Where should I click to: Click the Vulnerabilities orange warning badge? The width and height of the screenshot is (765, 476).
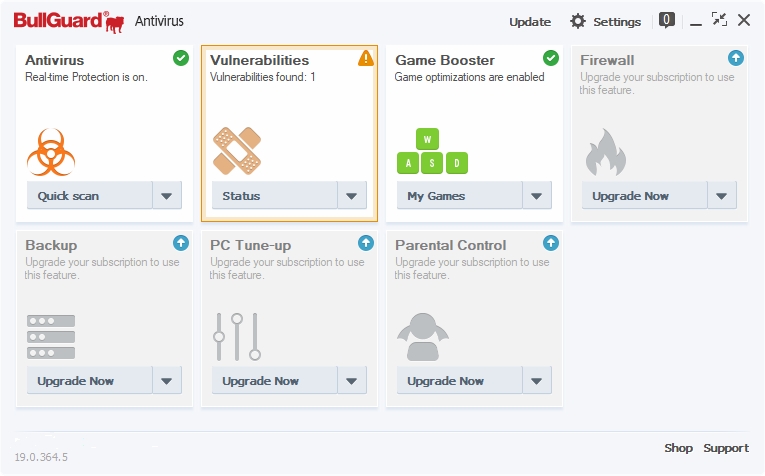[366, 58]
